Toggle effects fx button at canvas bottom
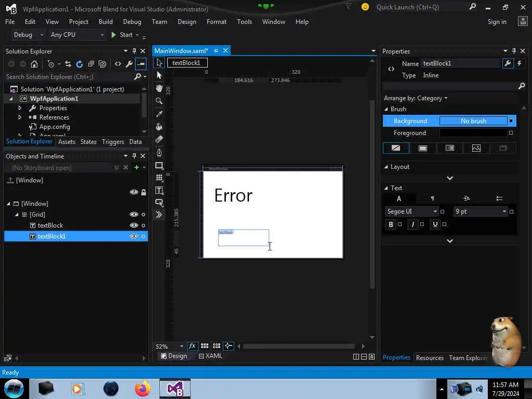Screen dimensions: 532x399 pos(192,346)
